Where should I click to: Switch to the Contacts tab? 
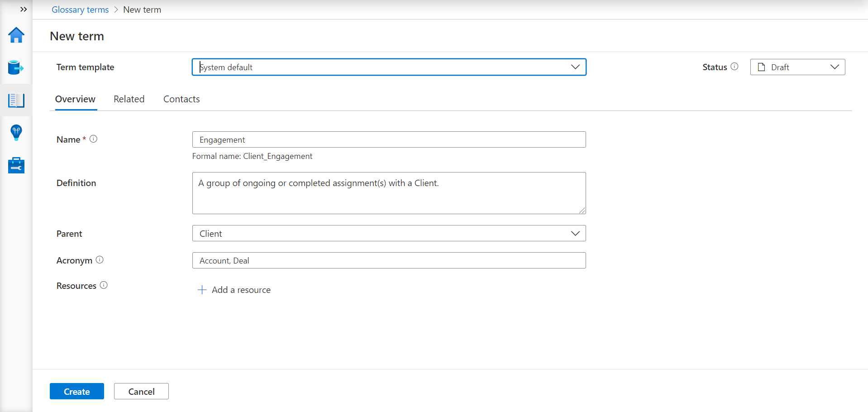tap(181, 99)
